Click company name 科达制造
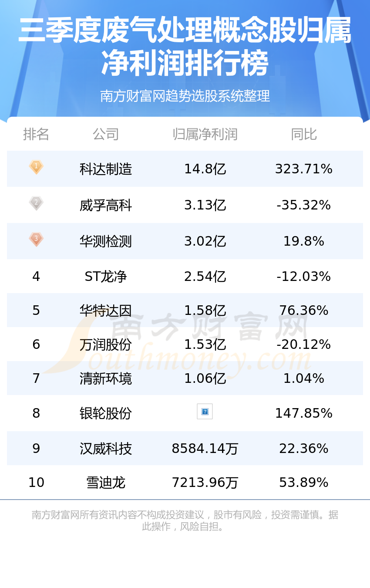370x588 pixels. pos(106,169)
